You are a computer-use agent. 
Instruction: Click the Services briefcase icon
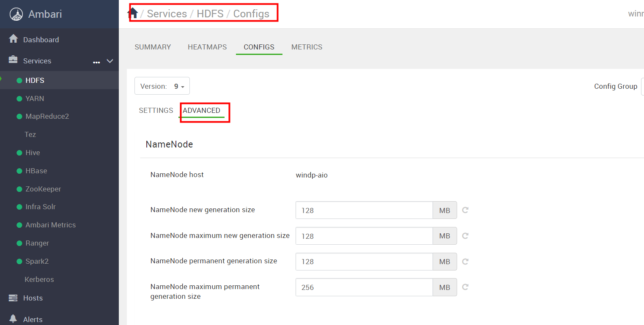point(13,60)
